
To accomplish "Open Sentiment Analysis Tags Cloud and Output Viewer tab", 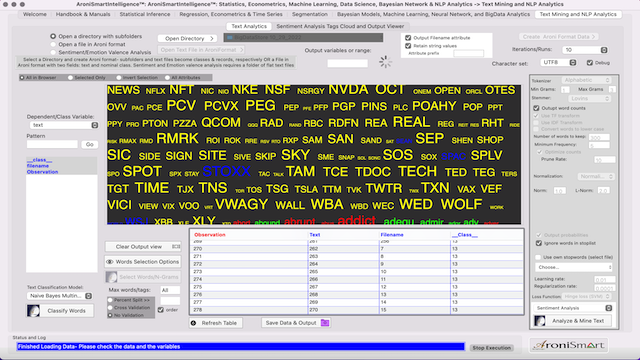I will 340,26.
